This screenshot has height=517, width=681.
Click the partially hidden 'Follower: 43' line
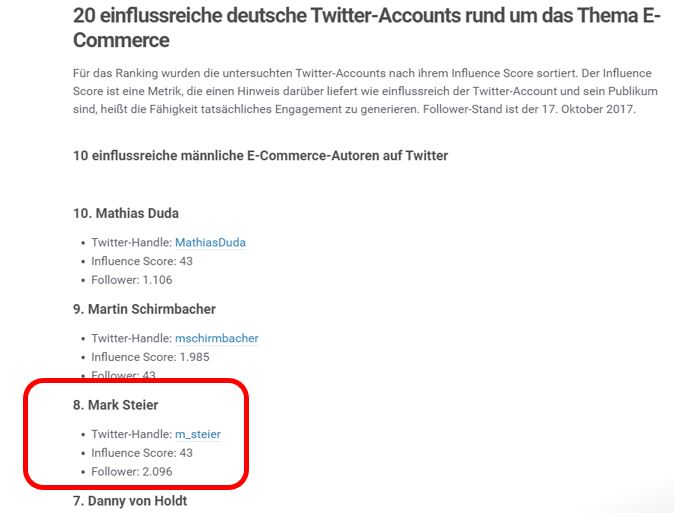[x=123, y=375]
